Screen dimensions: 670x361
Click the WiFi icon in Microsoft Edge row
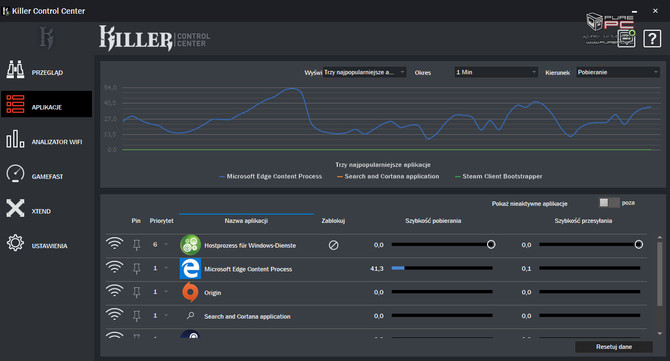pos(115,267)
